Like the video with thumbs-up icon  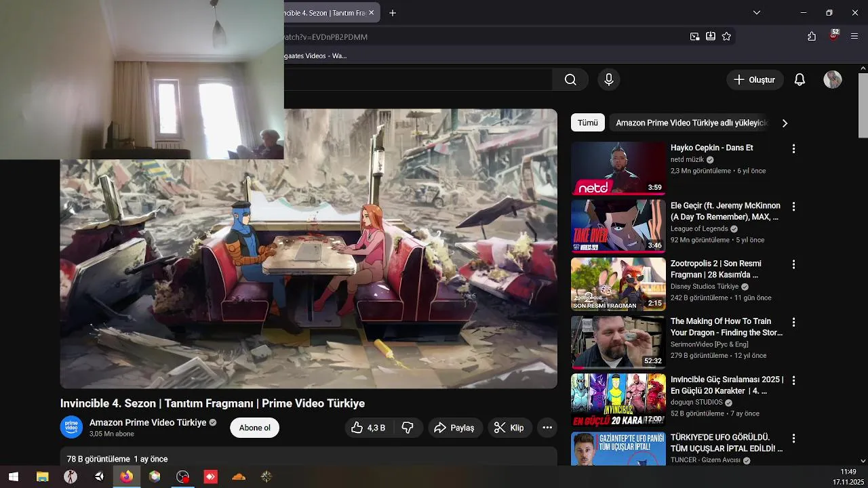coord(368,428)
